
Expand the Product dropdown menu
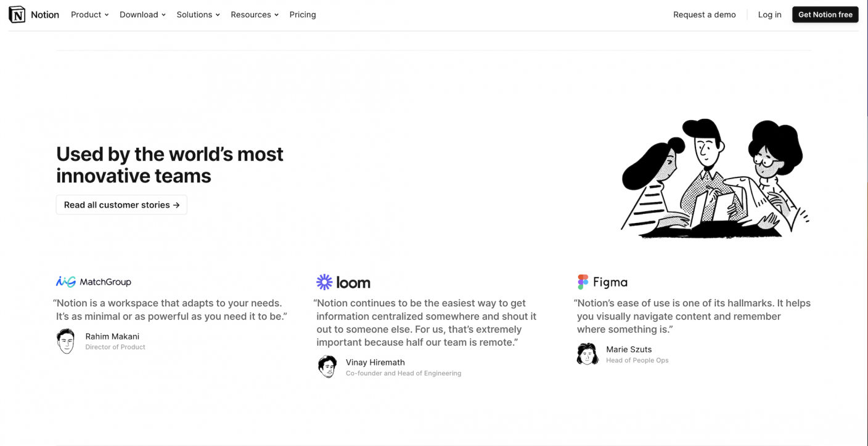(89, 14)
